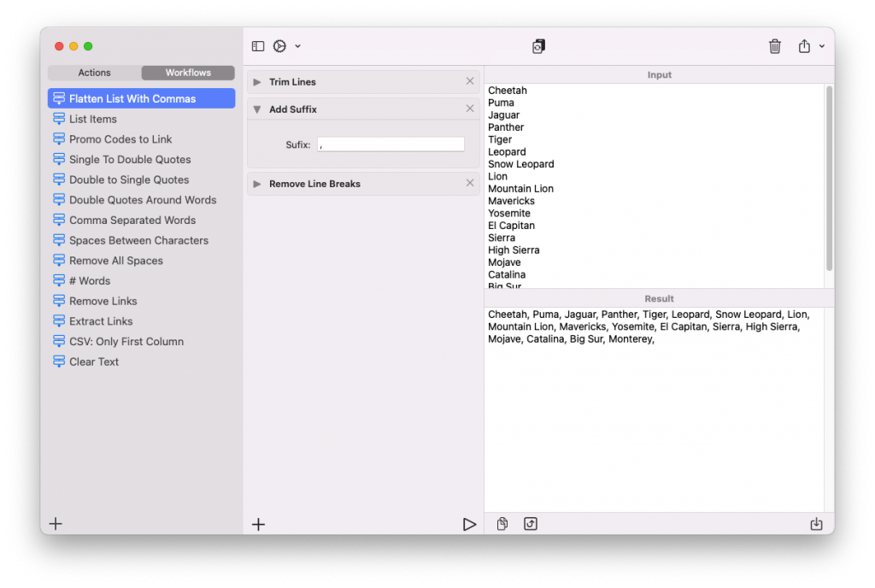Add a new action with plus button
Image resolution: width=875 pixels, height=588 pixels.
click(x=258, y=524)
